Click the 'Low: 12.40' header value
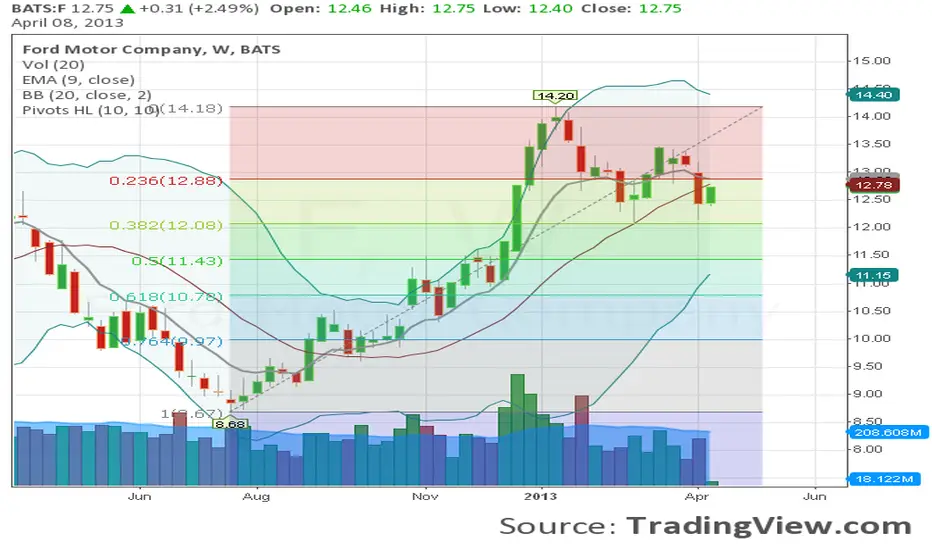The height and width of the screenshot is (550, 932). click(x=528, y=8)
